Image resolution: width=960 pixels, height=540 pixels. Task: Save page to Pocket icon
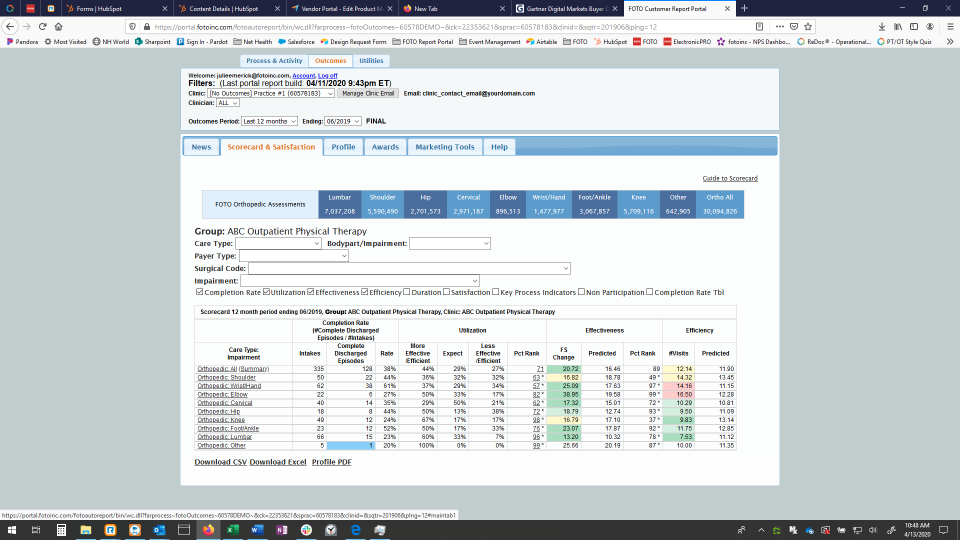(794, 26)
